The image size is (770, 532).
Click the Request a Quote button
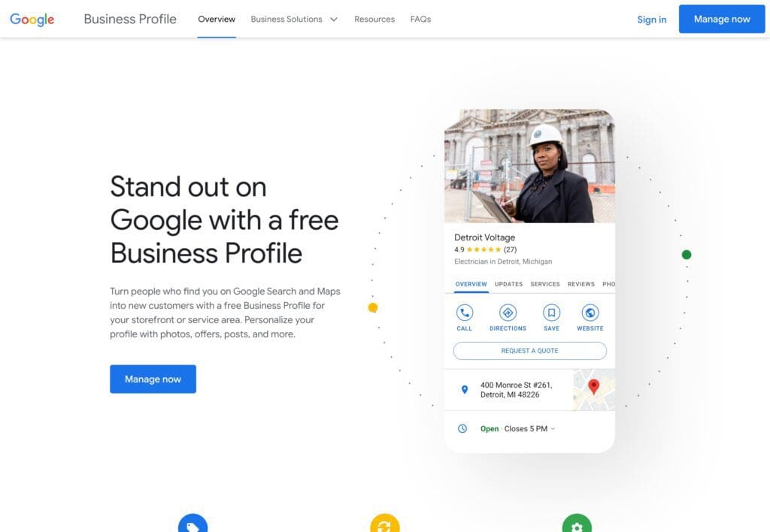tap(530, 351)
